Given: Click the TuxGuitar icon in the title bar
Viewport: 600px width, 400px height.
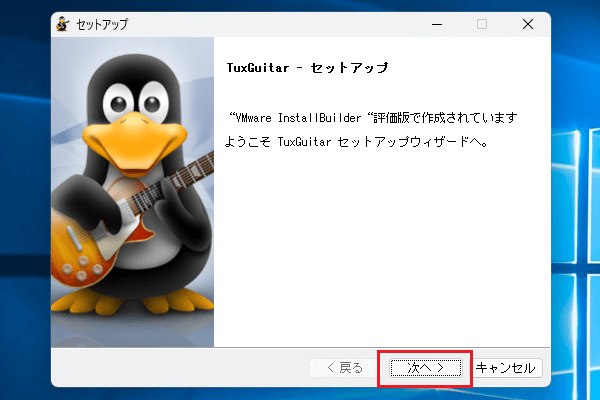Looking at the screenshot, I should [x=65, y=25].
